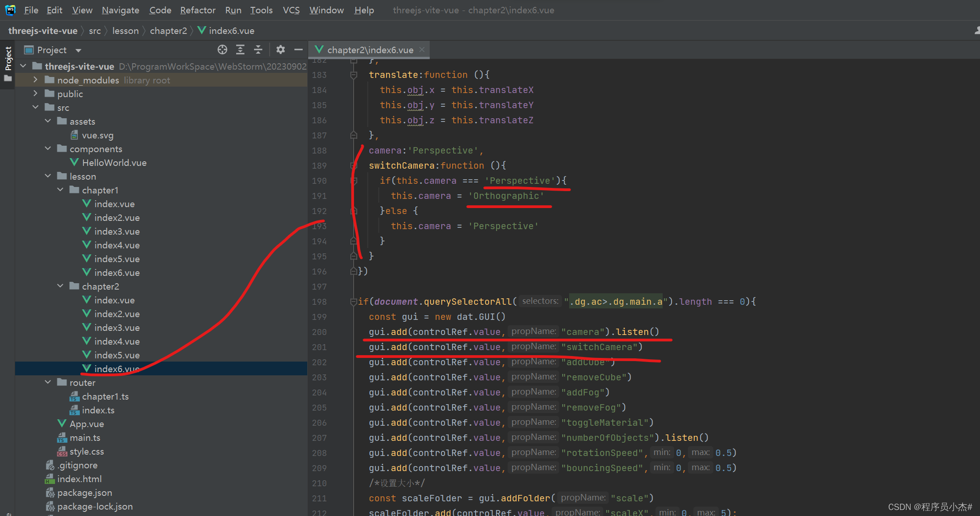The image size is (980, 516).
Task: Click the lesson breadcrumb segment
Action: coord(125,31)
